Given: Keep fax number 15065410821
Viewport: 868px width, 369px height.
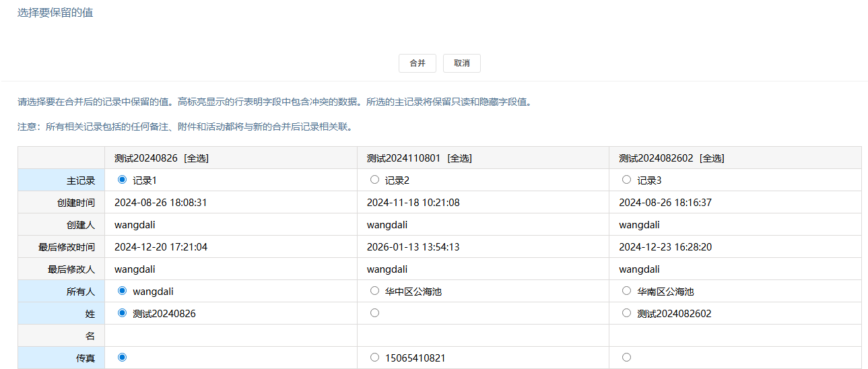Looking at the screenshot, I should [x=374, y=358].
